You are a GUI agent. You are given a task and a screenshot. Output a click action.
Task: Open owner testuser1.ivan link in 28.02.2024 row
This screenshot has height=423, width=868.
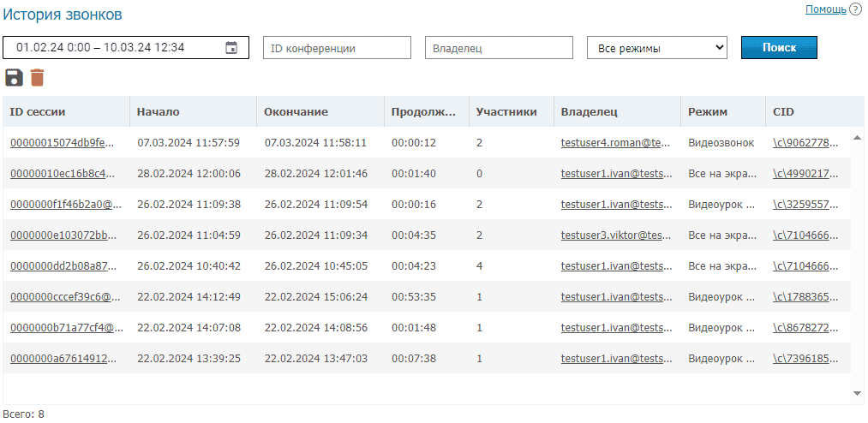coord(617,174)
